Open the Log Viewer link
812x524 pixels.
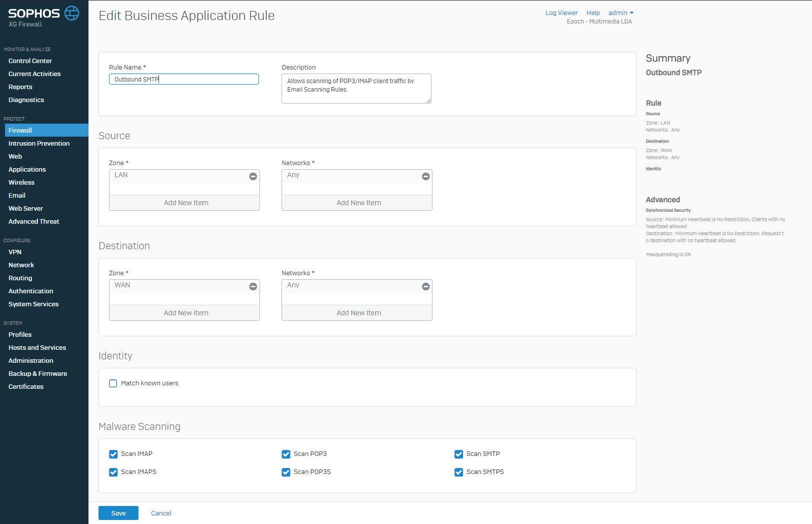(561, 13)
